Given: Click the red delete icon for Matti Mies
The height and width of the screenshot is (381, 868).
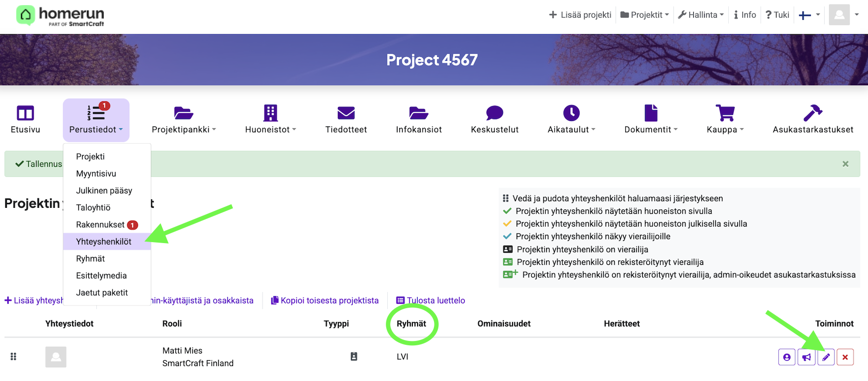Looking at the screenshot, I should (x=845, y=357).
